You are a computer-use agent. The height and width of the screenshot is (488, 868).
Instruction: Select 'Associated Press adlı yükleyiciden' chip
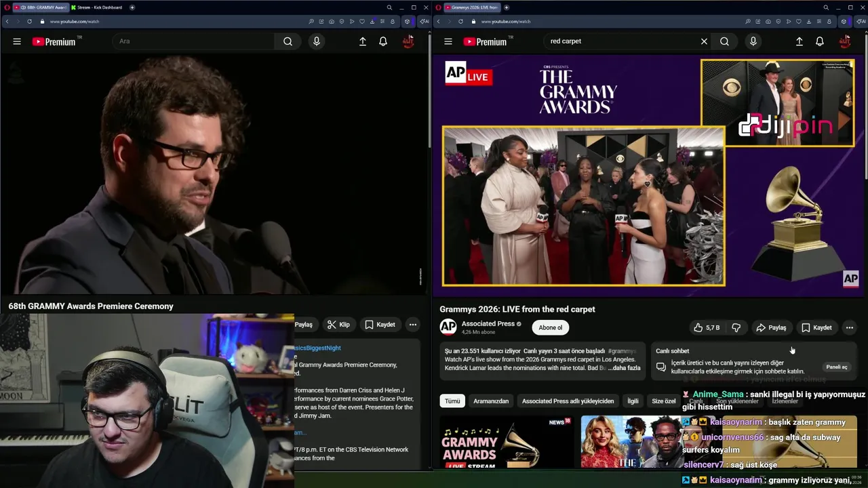click(x=568, y=401)
